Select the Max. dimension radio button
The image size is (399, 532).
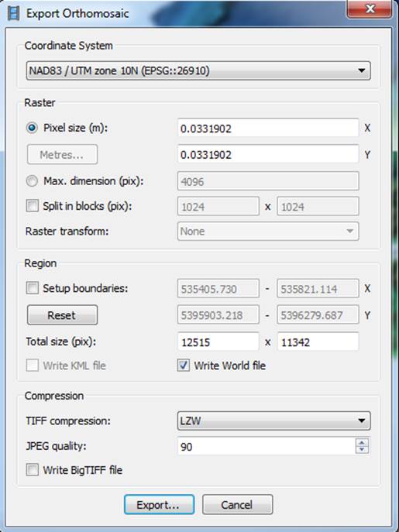click(32, 181)
